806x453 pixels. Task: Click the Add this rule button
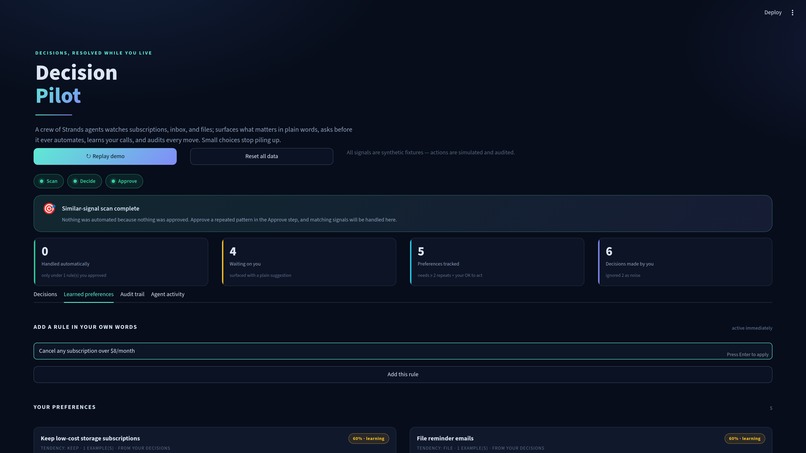(402, 374)
